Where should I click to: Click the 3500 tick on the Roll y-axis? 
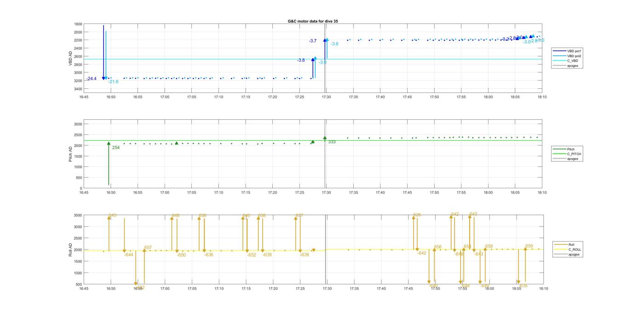78,215
